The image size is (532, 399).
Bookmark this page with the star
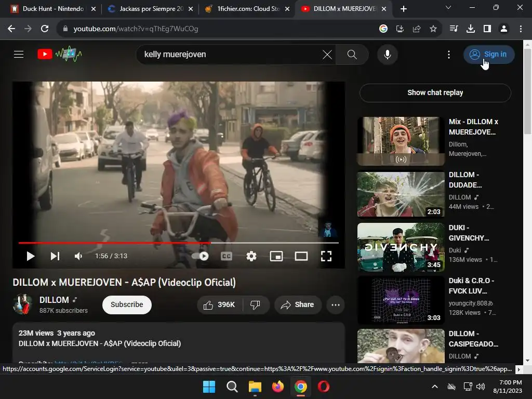tap(433, 29)
